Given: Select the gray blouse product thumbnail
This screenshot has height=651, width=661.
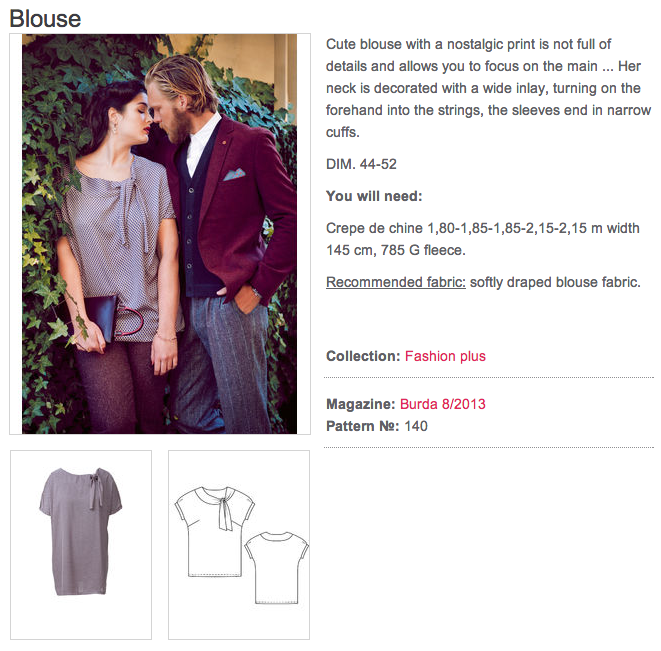Looking at the screenshot, I should [x=81, y=544].
